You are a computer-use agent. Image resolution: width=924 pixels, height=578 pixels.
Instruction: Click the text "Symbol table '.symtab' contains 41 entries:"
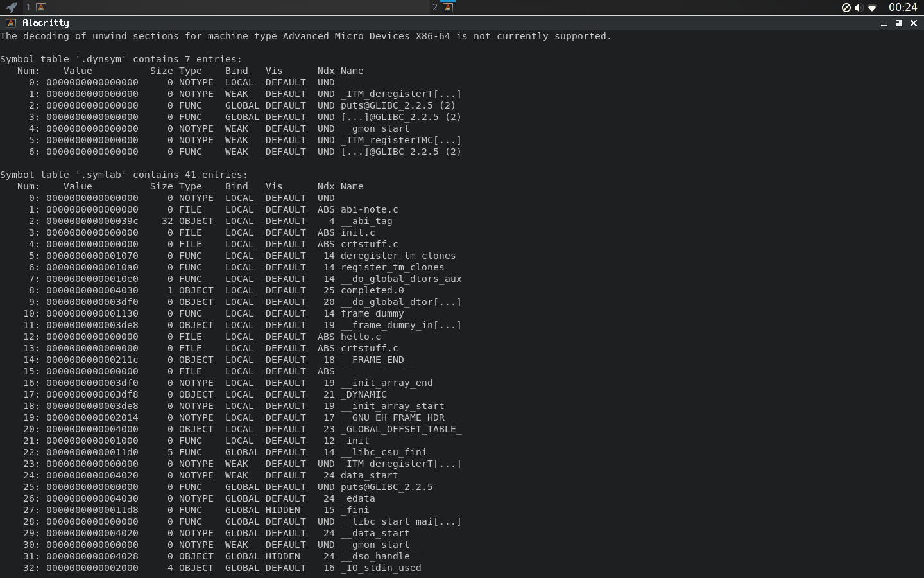[124, 175]
